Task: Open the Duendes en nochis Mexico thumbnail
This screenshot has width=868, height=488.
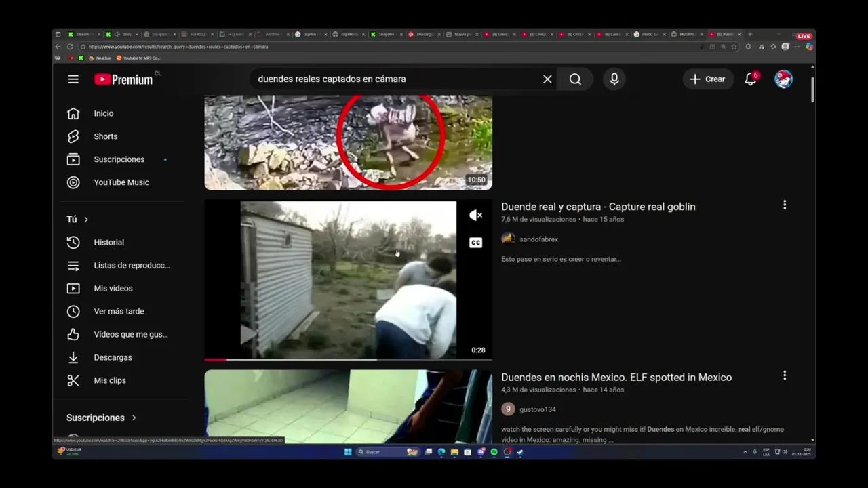Action: coord(348,407)
